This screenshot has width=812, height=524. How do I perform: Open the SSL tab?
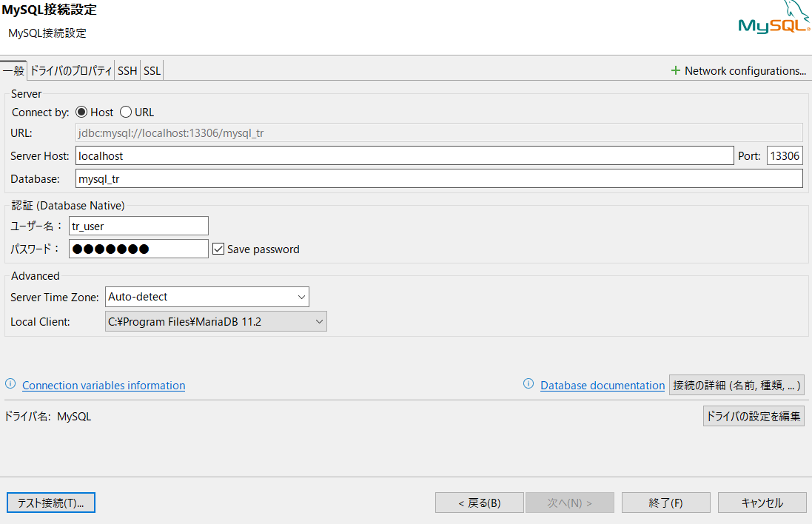click(152, 70)
